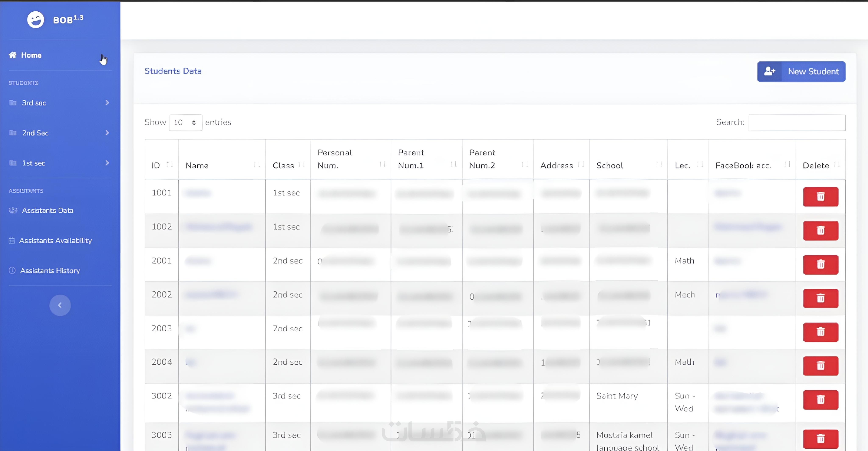
Task: Open the show entries count dropdown
Action: point(185,122)
